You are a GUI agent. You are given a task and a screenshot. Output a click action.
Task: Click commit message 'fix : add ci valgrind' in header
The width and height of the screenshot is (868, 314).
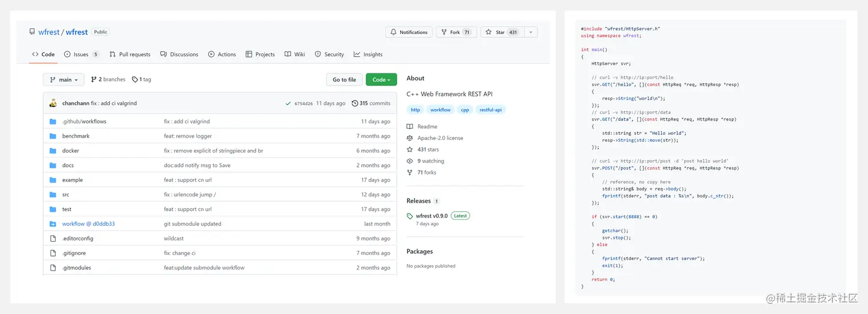point(114,103)
